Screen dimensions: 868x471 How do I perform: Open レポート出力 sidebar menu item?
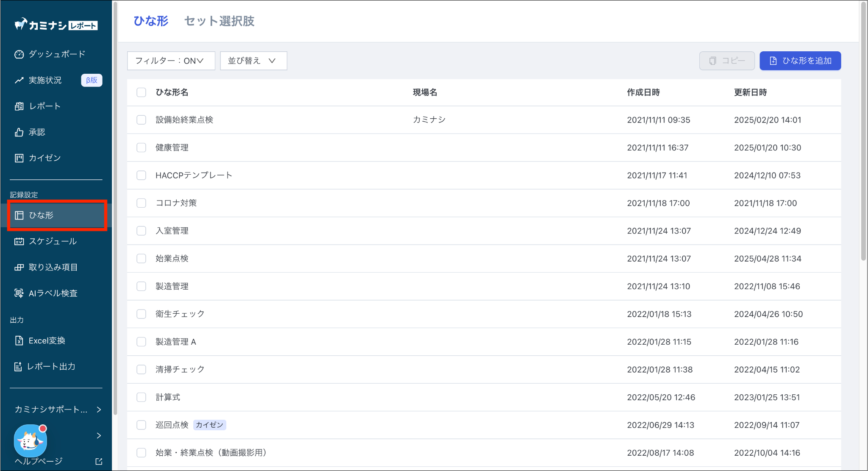tap(51, 367)
